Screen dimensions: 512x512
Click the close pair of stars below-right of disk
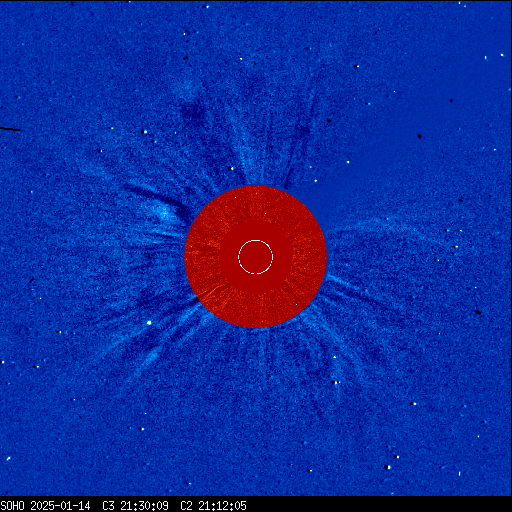tap(337, 382)
